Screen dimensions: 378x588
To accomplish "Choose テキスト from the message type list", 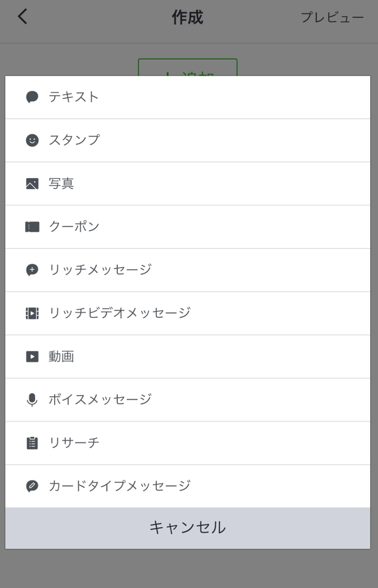I will (x=188, y=97).
